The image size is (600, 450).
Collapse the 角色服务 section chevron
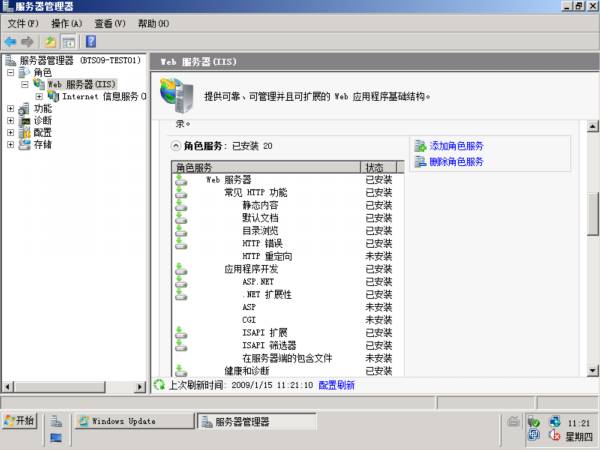coord(175,146)
